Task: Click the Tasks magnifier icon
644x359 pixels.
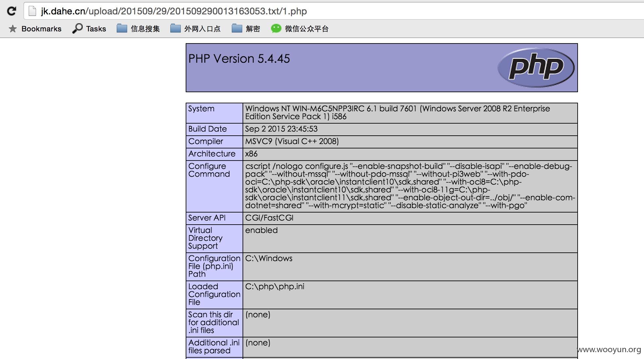Action: (x=77, y=28)
